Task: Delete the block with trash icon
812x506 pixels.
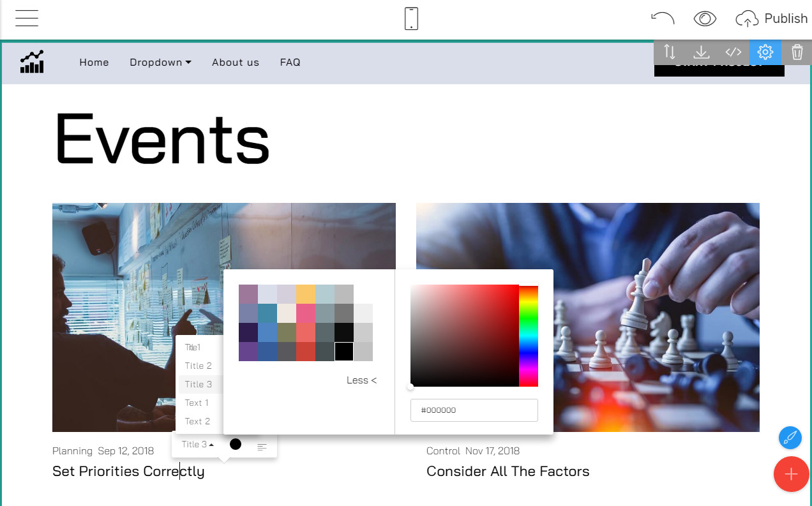Action: [x=797, y=52]
